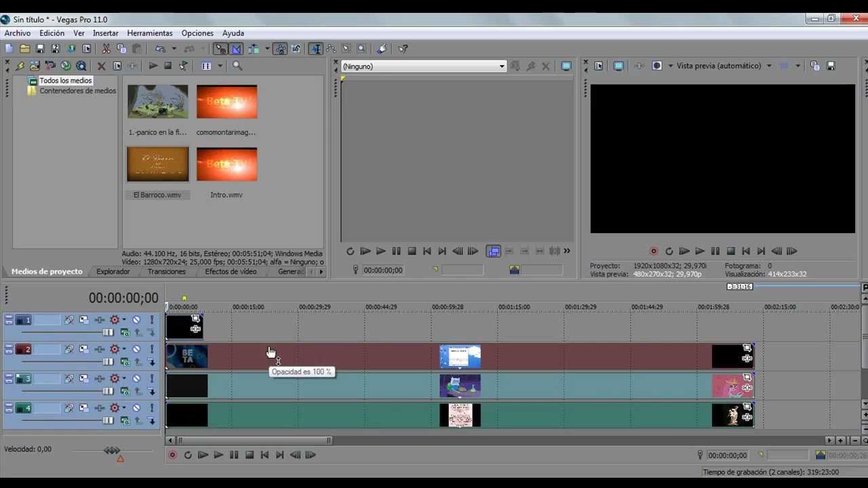Click Track 4 make compositing child arrow
This screenshot has height=488, width=868.
click(x=152, y=421)
